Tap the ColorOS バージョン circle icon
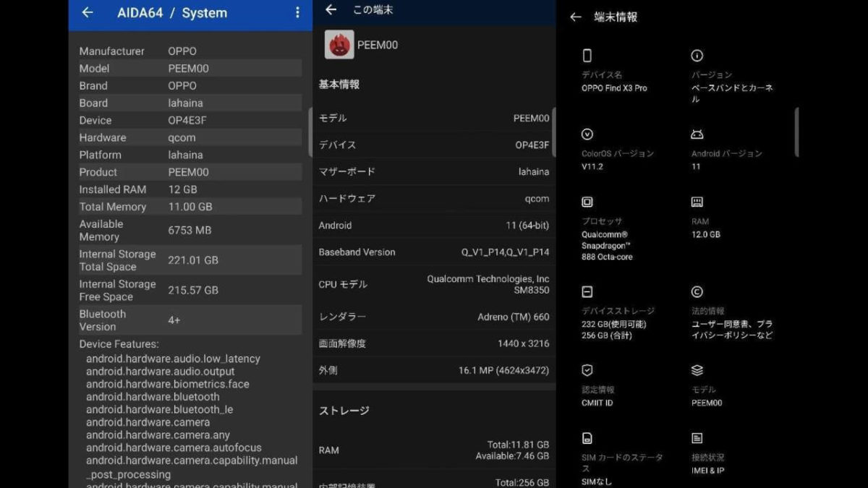 click(x=587, y=134)
